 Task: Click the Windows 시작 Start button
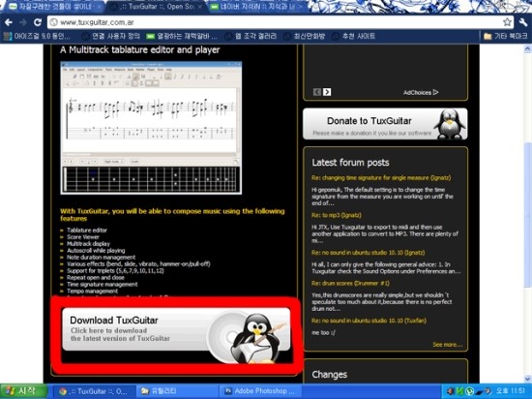pos(23,391)
